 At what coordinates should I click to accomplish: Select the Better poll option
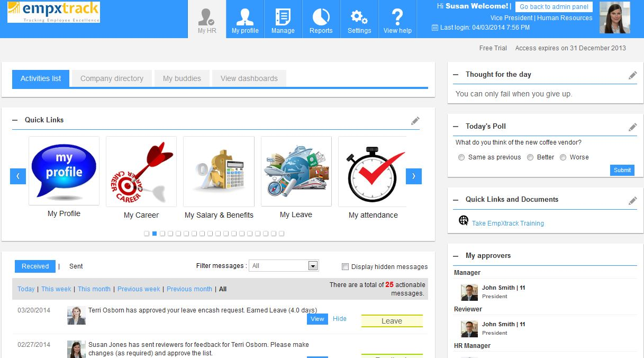tap(530, 157)
